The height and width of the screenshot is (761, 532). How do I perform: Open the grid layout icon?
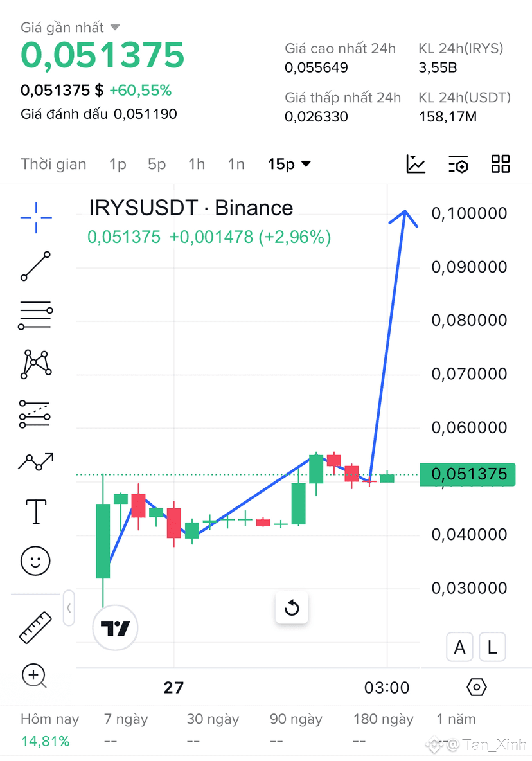(501, 164)
